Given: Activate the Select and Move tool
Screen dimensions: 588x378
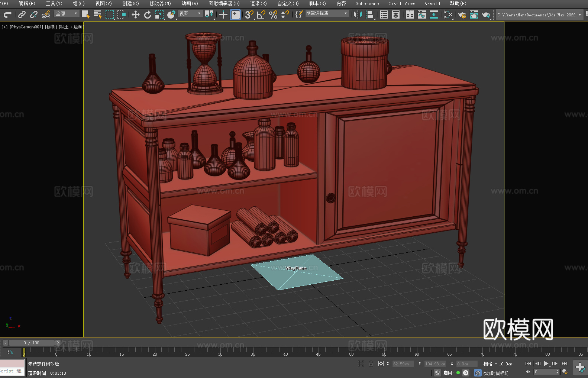Looking at the screenshot, I should tap(136, 14).
